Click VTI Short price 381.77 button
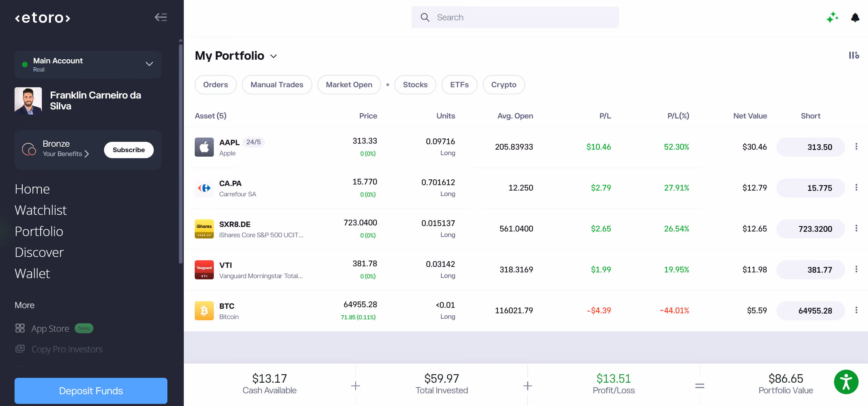This screenshot has height=406, width=868. coord(810,270)
